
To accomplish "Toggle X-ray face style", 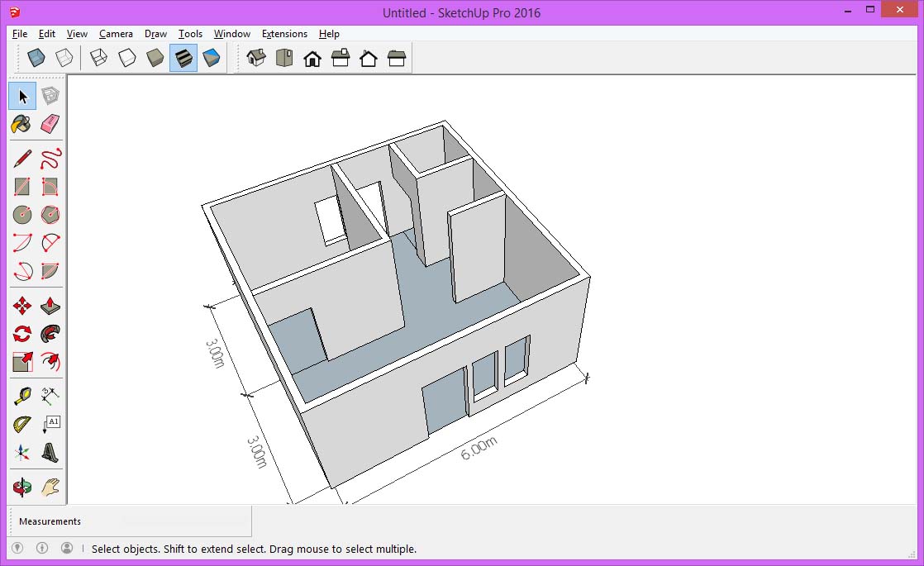I will [36, 56].
